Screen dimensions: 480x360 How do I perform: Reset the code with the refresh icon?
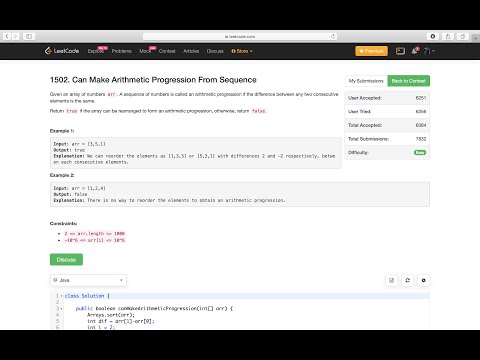pos(407,280)
